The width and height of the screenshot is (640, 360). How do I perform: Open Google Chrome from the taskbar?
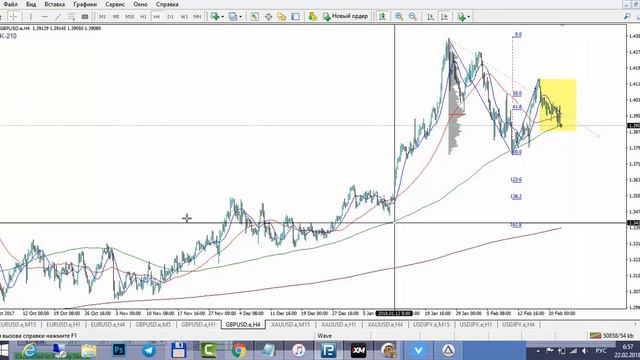239,350
